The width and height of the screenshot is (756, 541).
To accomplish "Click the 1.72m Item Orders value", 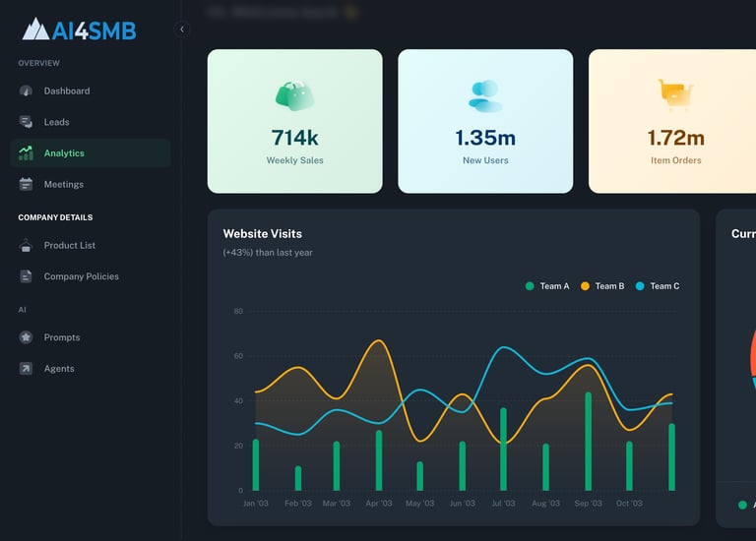I will 675,138.
